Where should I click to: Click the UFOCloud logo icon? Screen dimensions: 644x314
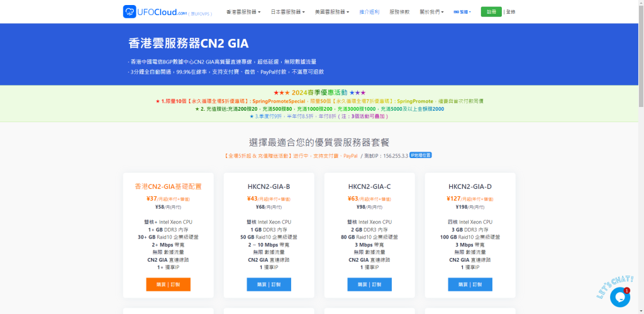130,11
